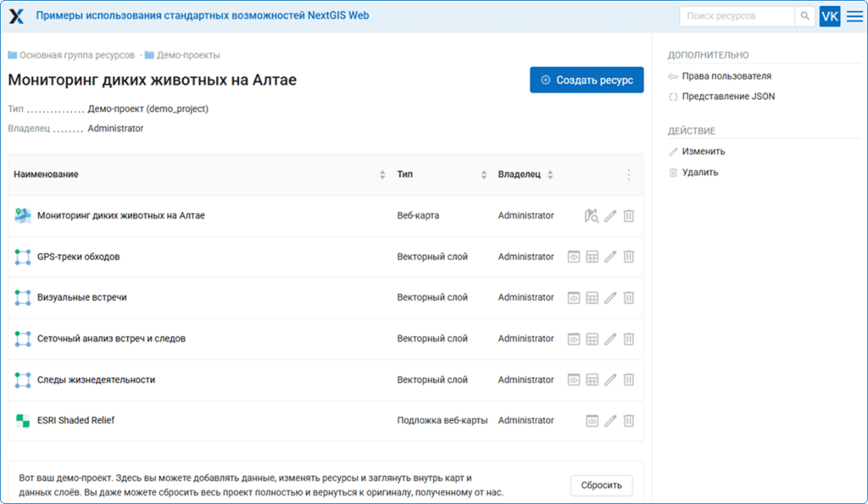Image resolution: width=868 pixels, height=504 pixels.
Task: Preview GPS-треки обходов layer
Action: [574, 257]
